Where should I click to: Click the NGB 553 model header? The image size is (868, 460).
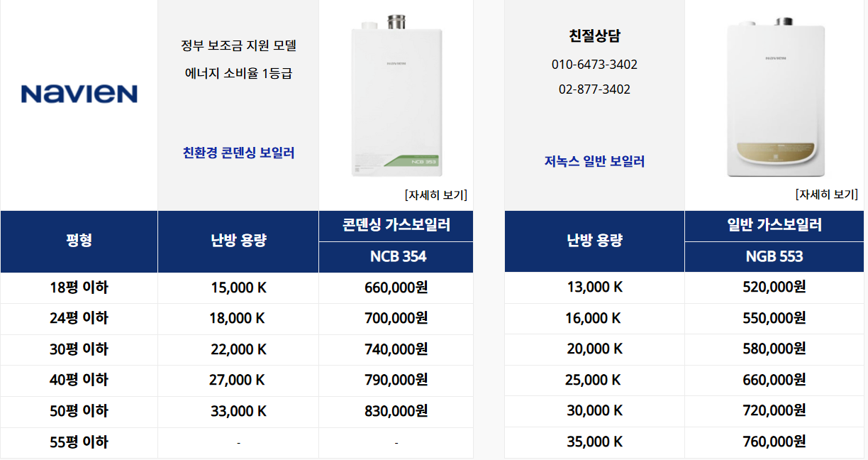[x=774, y=257]
